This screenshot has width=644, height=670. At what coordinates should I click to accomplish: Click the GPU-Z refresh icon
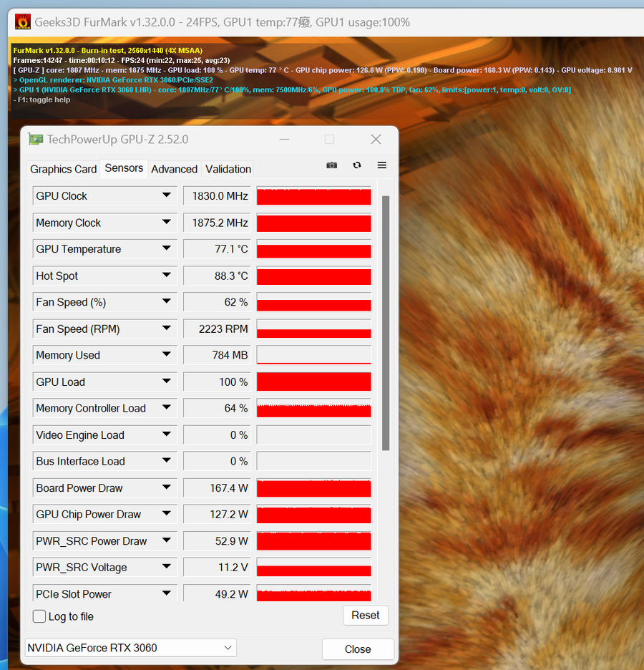357,165
